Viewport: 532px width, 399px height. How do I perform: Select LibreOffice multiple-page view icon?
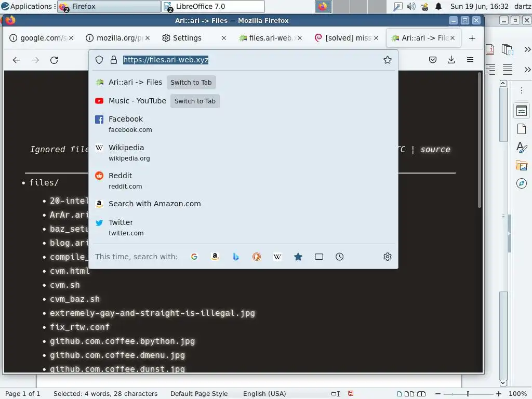(409, 394)
